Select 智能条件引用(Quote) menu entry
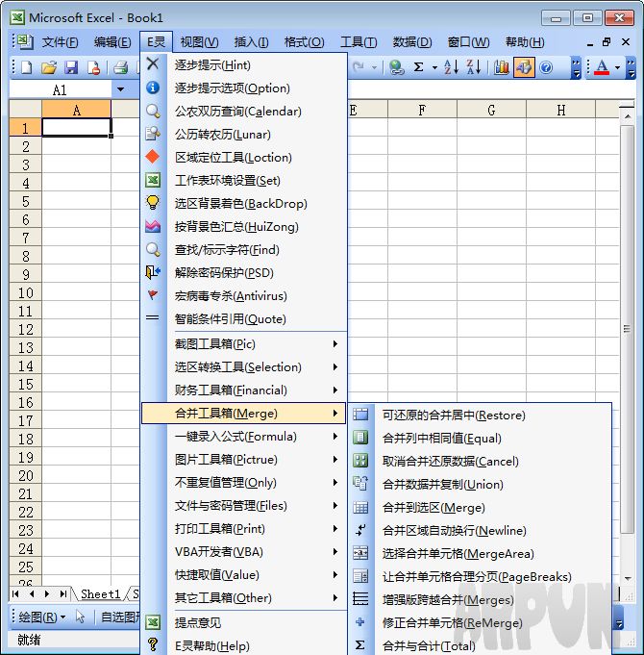 [x=244, y=319]
